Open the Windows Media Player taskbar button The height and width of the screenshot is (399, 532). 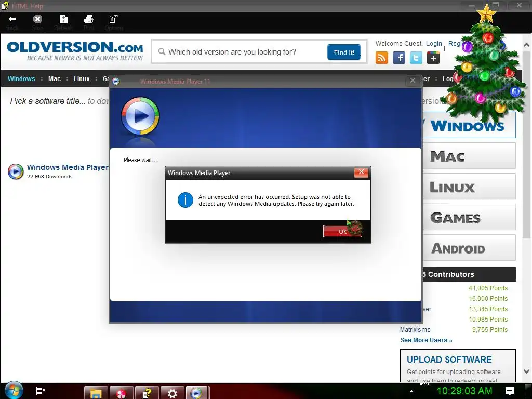197,393
